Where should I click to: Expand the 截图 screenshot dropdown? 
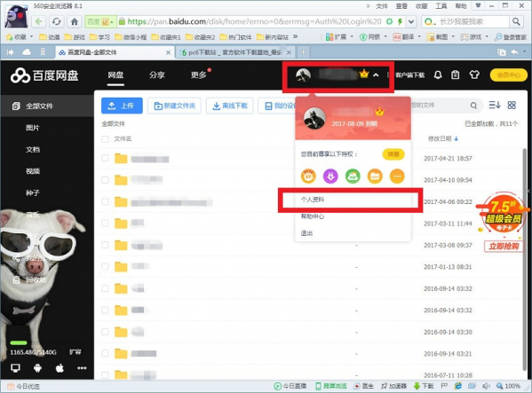coord(453,36)
